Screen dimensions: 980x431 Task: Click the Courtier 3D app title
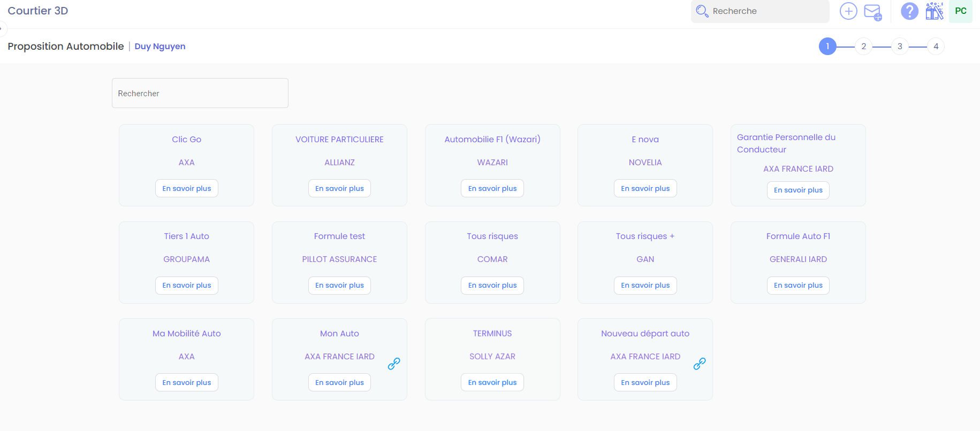pyautogui.click(x=38, y=11)
